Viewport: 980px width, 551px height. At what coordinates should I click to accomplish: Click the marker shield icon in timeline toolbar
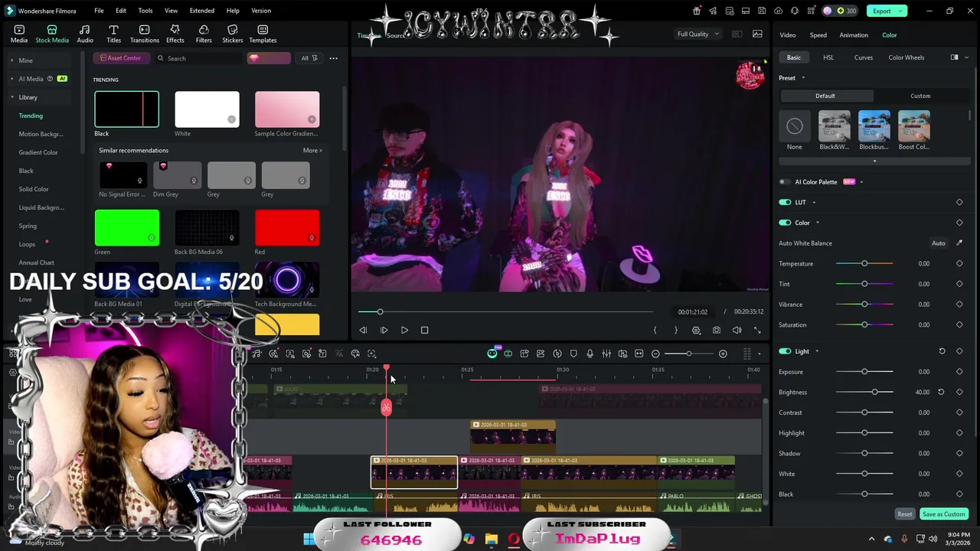pyautogui.click(x=573, y=354)
